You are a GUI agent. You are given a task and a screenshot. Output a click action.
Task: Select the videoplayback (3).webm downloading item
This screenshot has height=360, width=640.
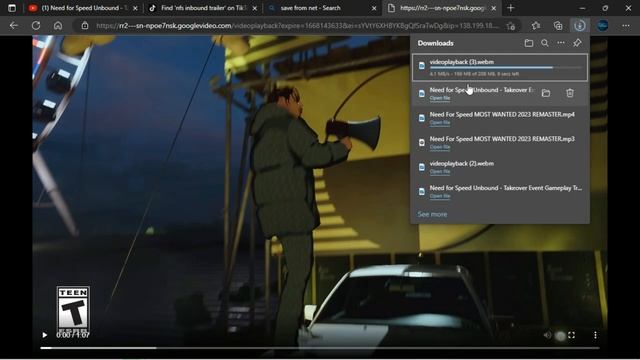[x=500, y=67]
